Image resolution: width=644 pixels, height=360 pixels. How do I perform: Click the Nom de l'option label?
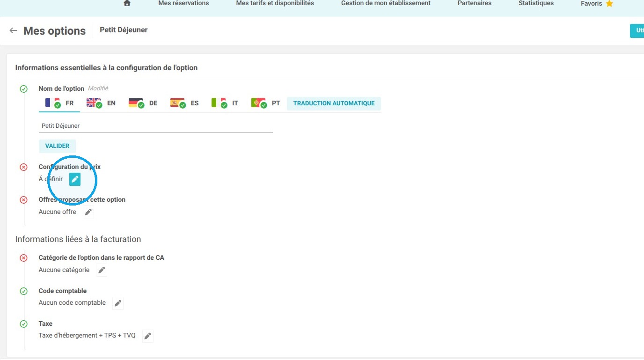point(61,88)
